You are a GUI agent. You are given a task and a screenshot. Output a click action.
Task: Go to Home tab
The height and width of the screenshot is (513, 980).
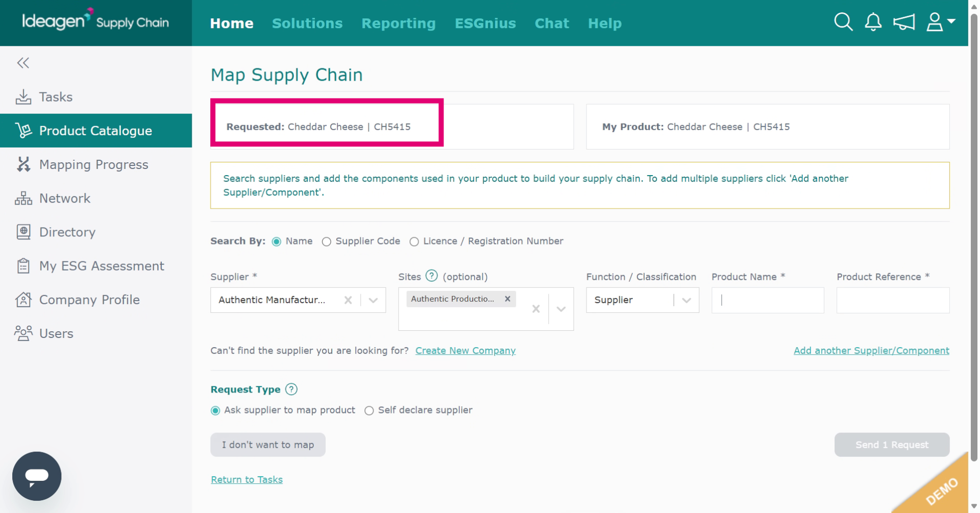232,23
